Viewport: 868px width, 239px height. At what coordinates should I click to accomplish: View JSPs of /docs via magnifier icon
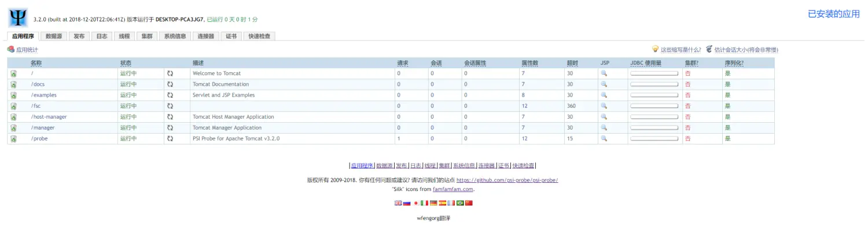coord(604,84)
